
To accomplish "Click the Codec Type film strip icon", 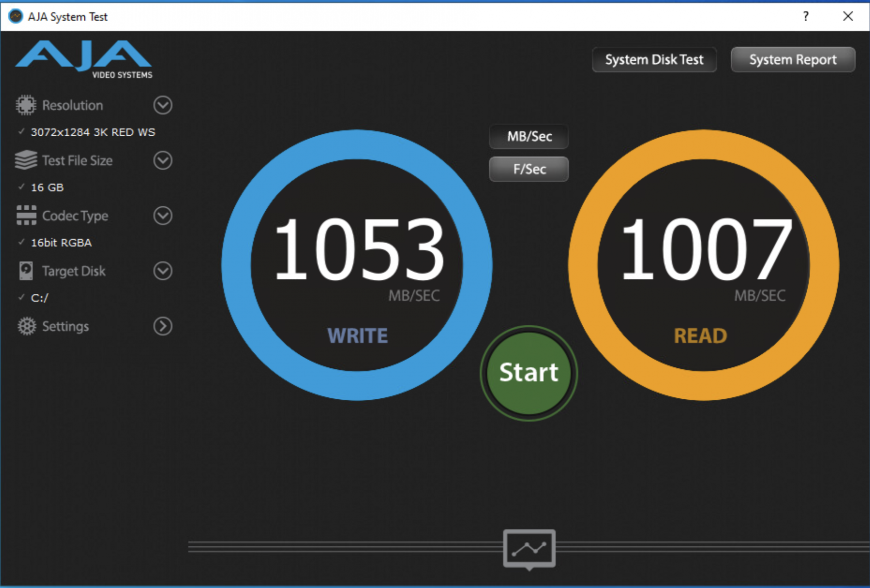I will pyautogui.click(x=26, y=216).
